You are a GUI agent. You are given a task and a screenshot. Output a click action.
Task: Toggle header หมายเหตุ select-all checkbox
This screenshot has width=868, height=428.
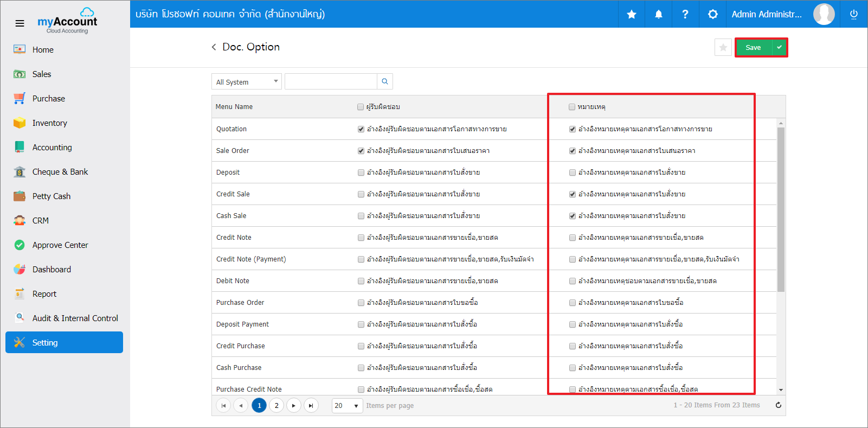point(572,107)
